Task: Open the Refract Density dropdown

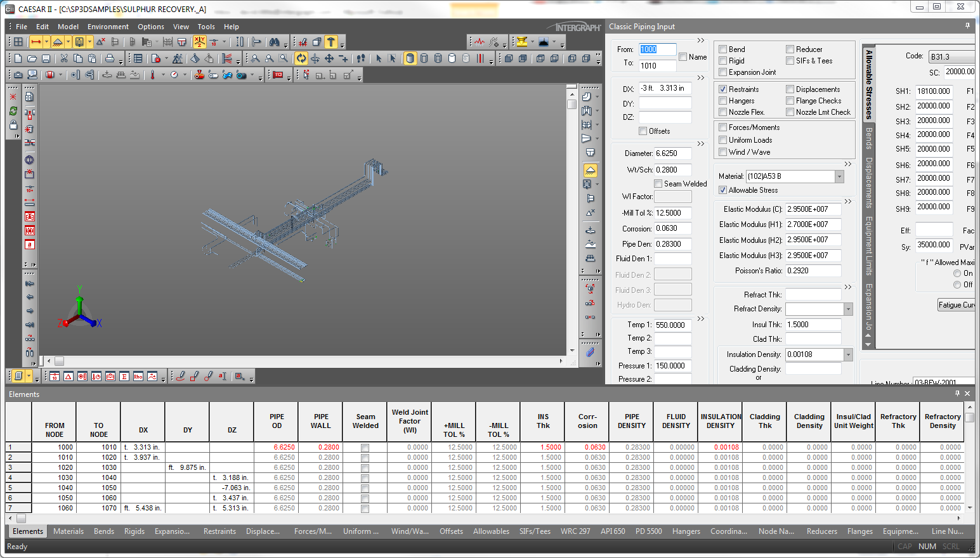Action: click(848, 309)
